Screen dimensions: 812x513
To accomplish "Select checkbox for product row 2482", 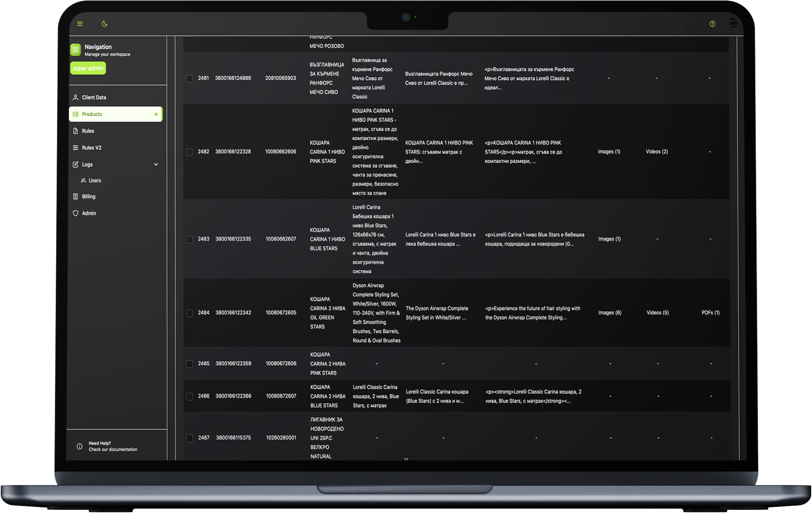I will (189, 152).
